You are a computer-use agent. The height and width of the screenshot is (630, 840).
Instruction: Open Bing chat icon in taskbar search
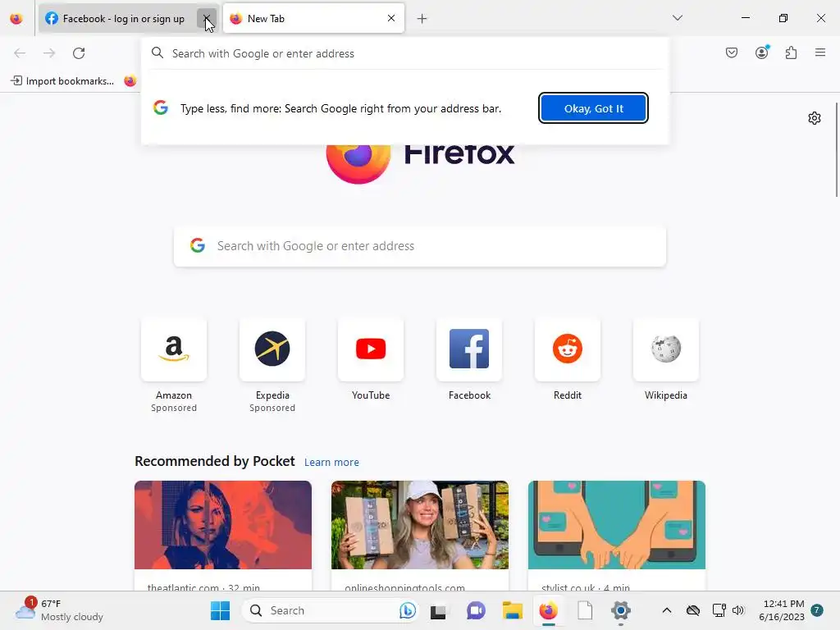407,610
